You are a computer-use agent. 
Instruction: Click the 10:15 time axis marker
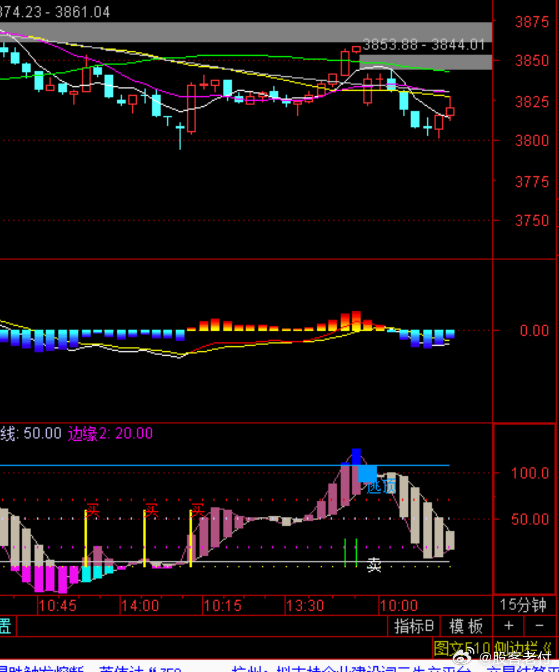(222, 606)
